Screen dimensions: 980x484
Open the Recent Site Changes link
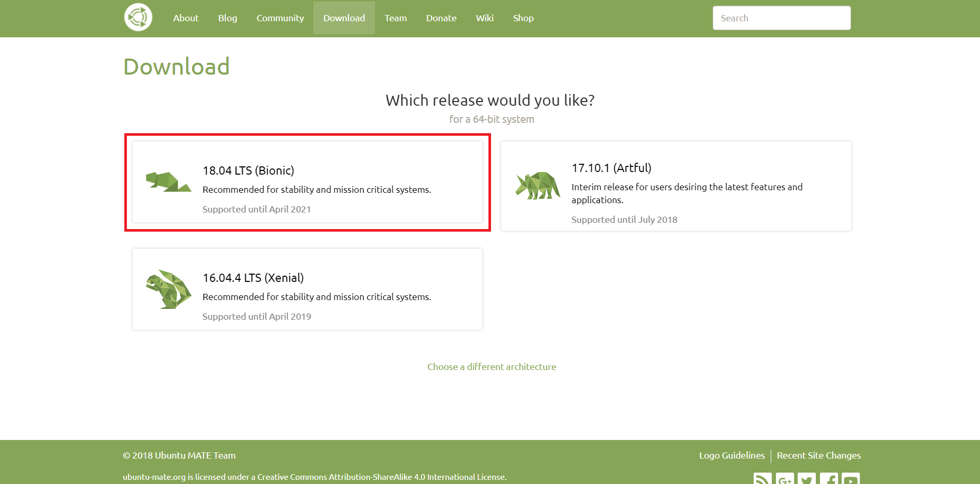818,455
